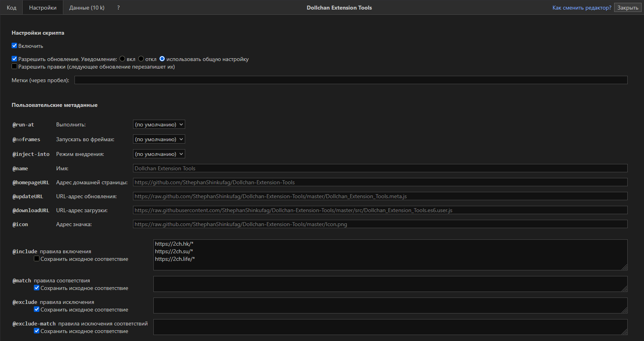Choose 'использовать общую настройку' radio option
This screenshot has height=341, width=644.
click(x=162, y=59)
